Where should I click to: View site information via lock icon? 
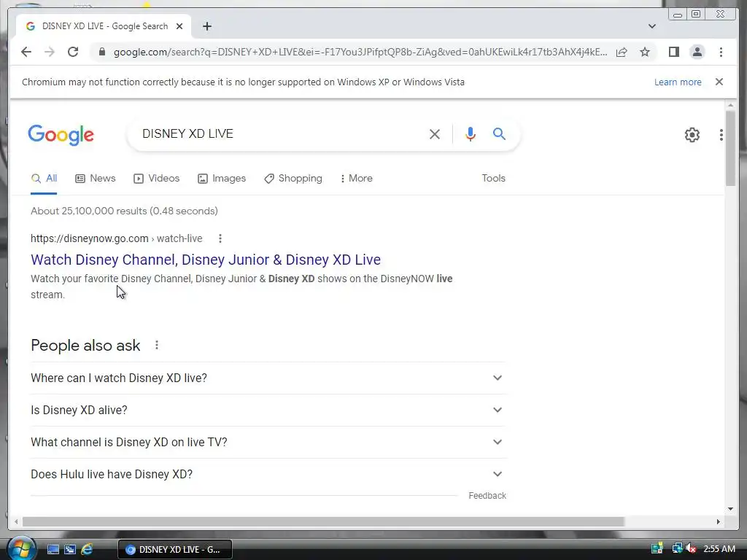pos(101,52)
